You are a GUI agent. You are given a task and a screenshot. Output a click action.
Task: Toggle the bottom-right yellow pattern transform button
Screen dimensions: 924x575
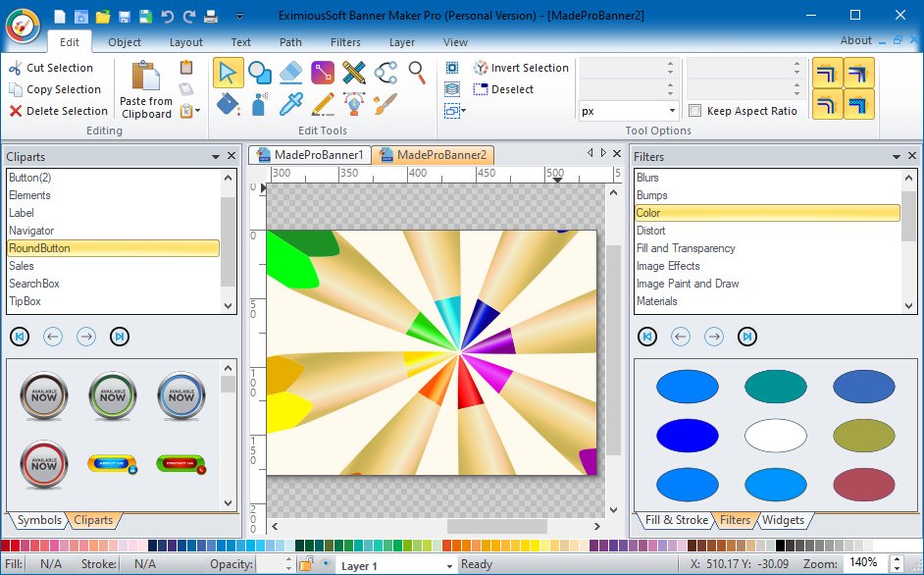click(x=858, y=104)
